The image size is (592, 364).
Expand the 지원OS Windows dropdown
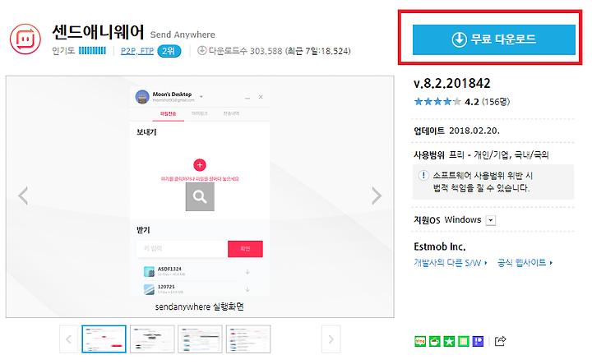(x=491, y=220)
